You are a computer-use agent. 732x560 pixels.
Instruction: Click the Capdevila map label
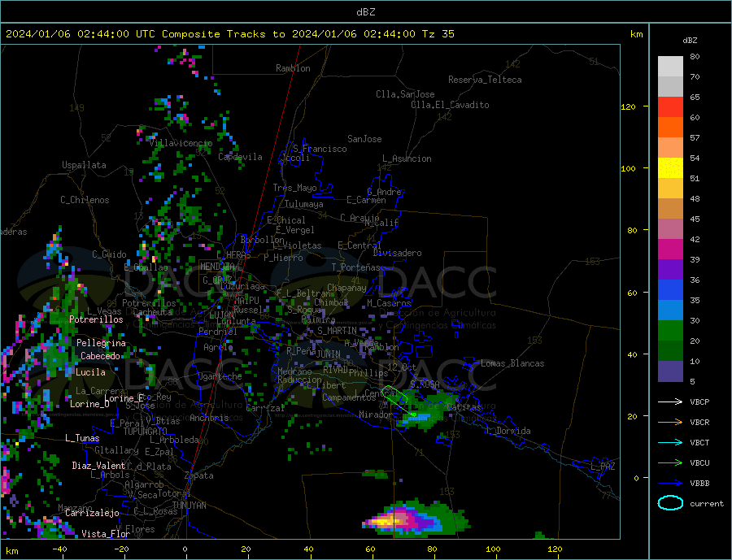(x=240, y=157)
